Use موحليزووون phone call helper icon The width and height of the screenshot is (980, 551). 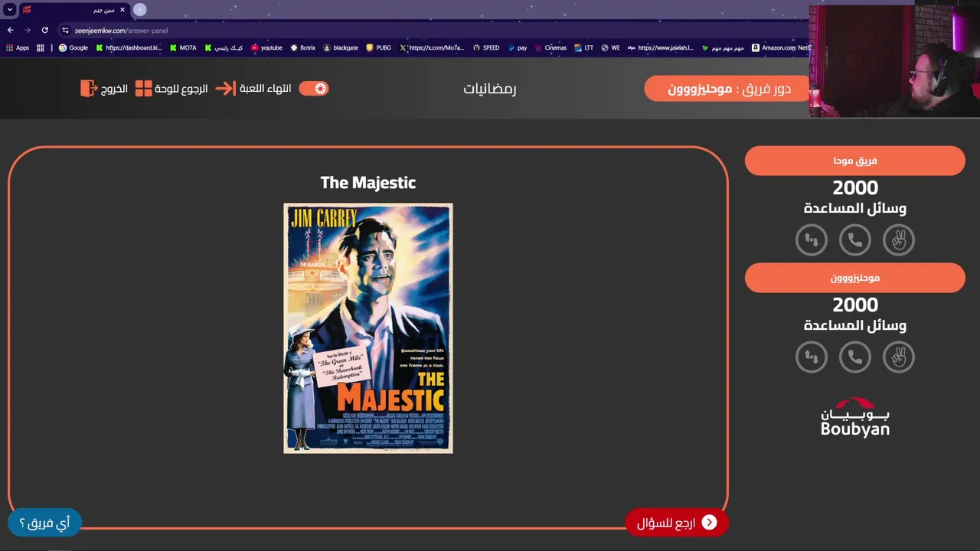[x=854, y=357]
